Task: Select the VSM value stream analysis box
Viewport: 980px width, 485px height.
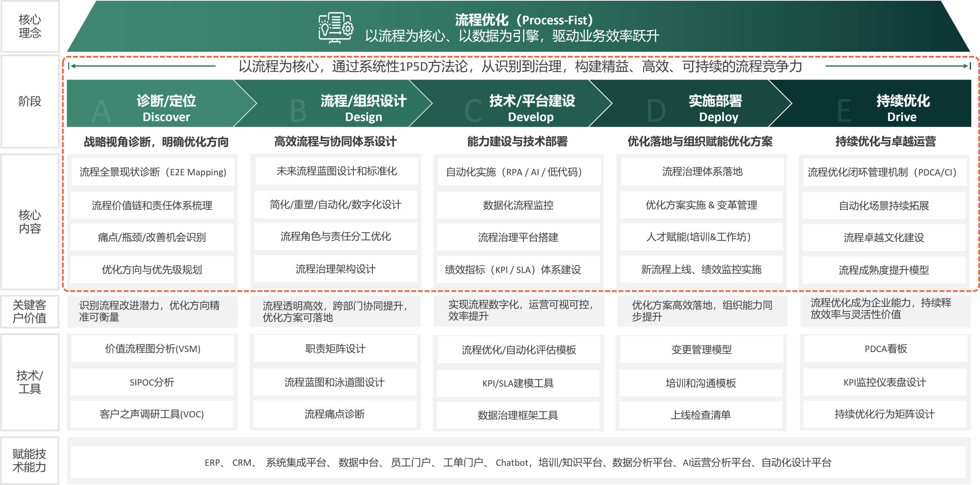Action: point(152,349)
